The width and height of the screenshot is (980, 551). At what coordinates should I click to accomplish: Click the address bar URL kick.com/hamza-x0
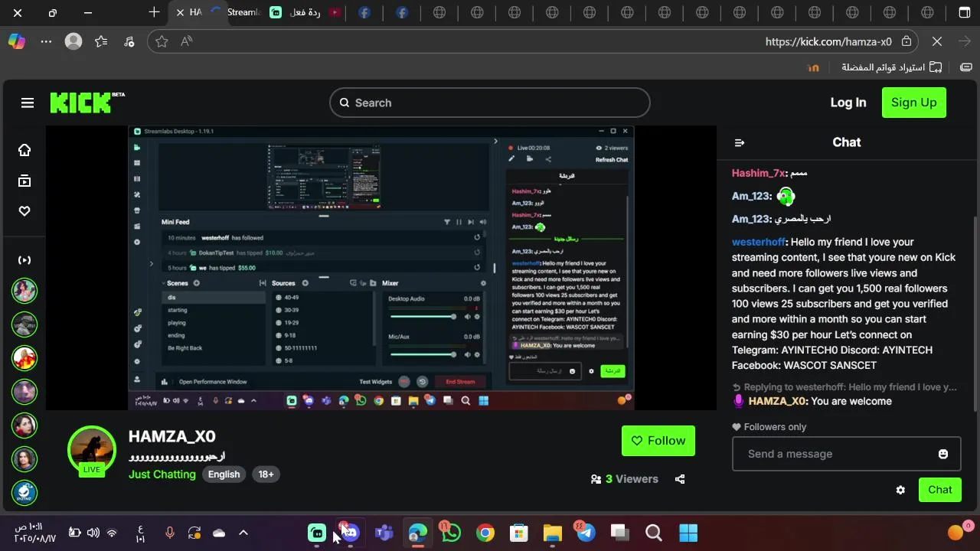coord(828,41)
